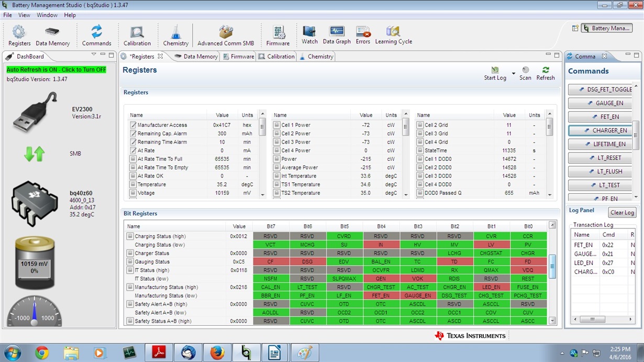Open the Data Graph tool
This screenshot has width=644, height=362.
click(337, 35)
